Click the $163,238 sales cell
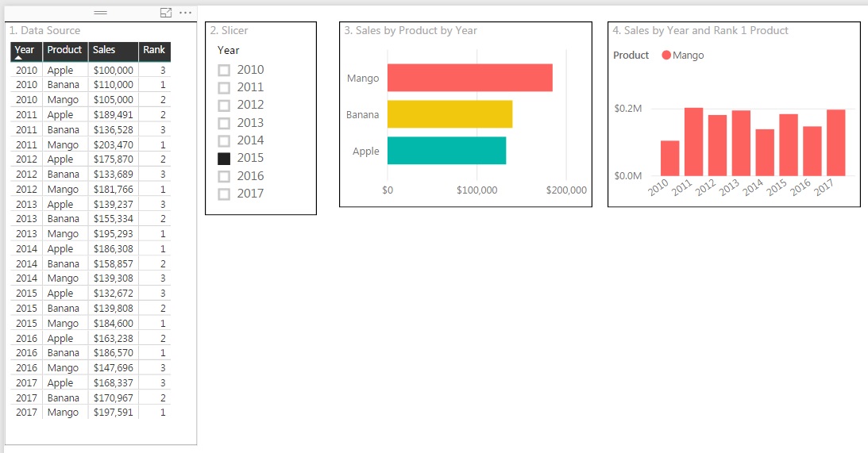The width and height of the screenshot is (868, 453). coord(113,338)
